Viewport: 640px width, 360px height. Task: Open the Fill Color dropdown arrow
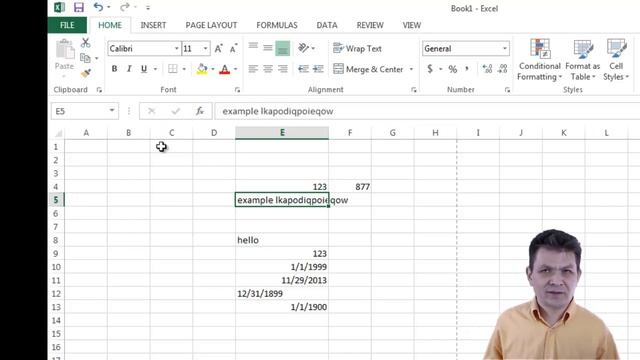(x=213, y=69)
